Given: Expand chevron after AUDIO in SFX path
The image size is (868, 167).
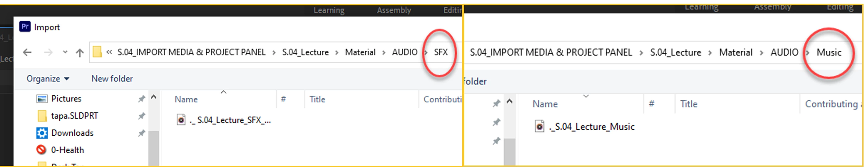Looking at the screenshot, I should [x=426, y=52].
